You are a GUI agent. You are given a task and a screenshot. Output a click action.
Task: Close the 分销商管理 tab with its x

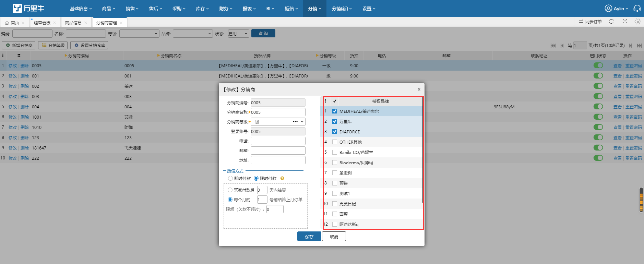121,23
